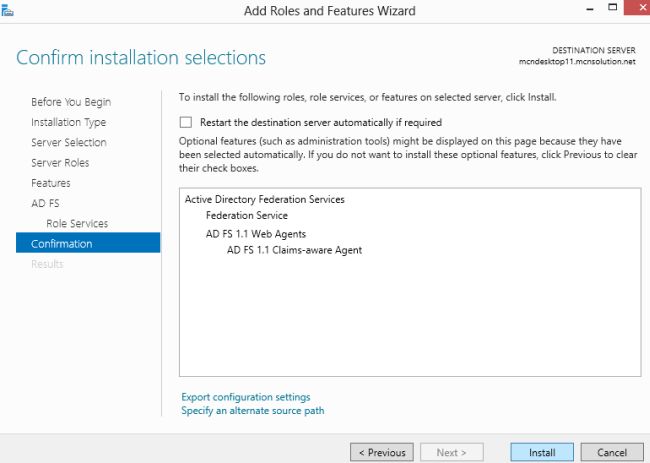Enable automatic restart of the destination server
This screenshot has width=650, height=463.
(185, 122)
